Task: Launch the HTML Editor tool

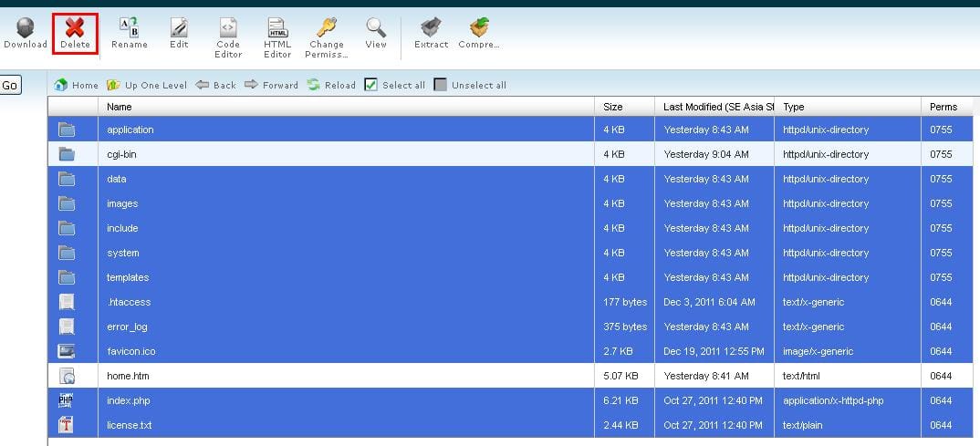Action: [x=277, y=27]
